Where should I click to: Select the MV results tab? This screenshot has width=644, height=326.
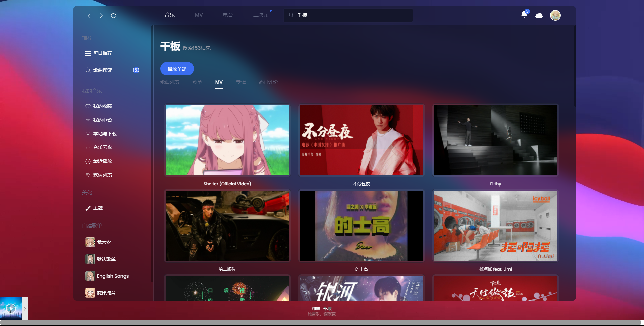coord(219,82)
